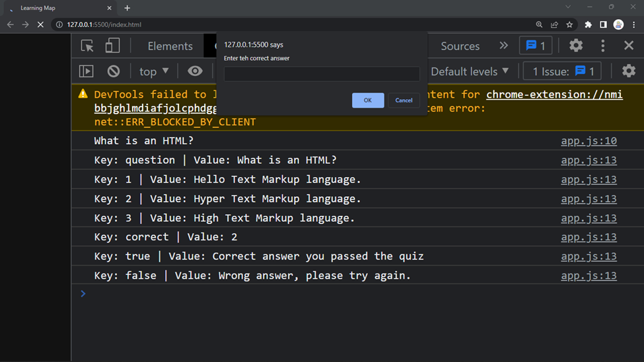The width and height of the screenshot is (644, 362).
Task: Open the Chrome profile avatar
Action: (618, 24)
